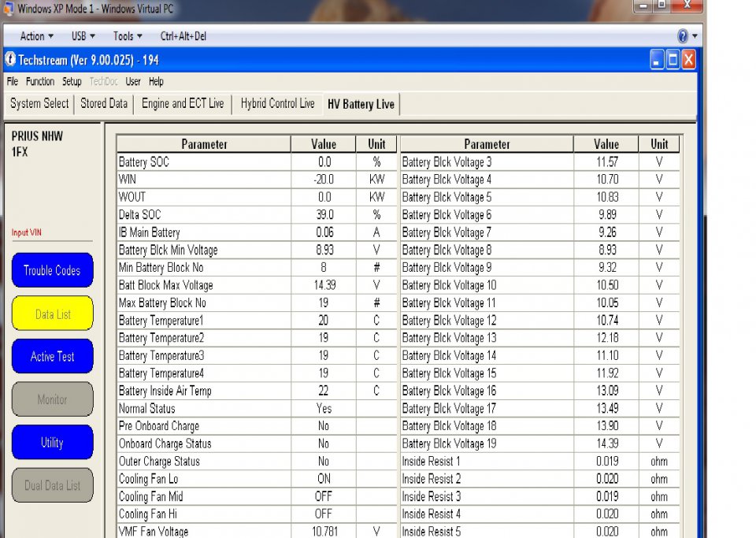Image resolution: width=756 pixels, height=538 pixels.
Task: Select the Battery Blck Voltage 8 row
Action: click(540, 250)
